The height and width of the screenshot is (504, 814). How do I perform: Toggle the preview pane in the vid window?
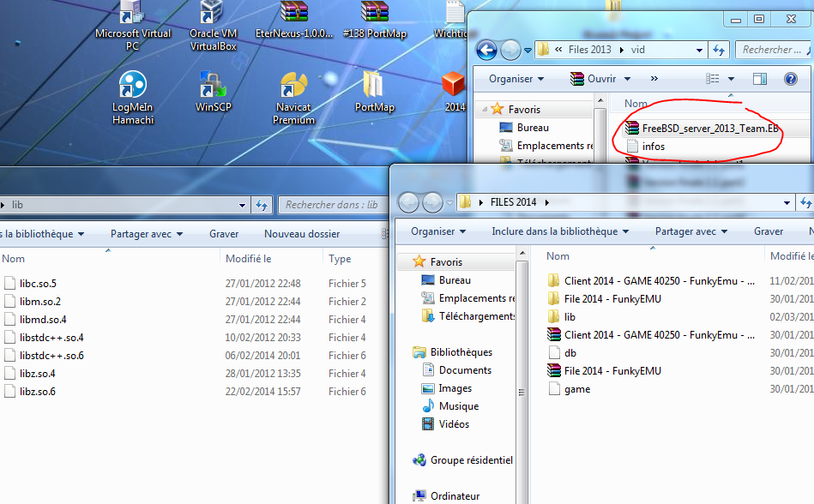coord(760,79)
